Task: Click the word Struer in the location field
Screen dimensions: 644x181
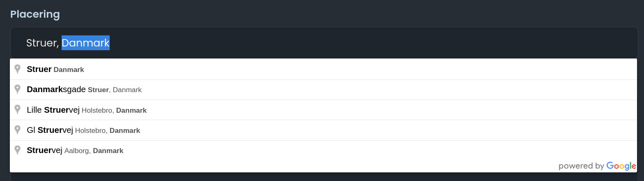Action: [42, 43]
